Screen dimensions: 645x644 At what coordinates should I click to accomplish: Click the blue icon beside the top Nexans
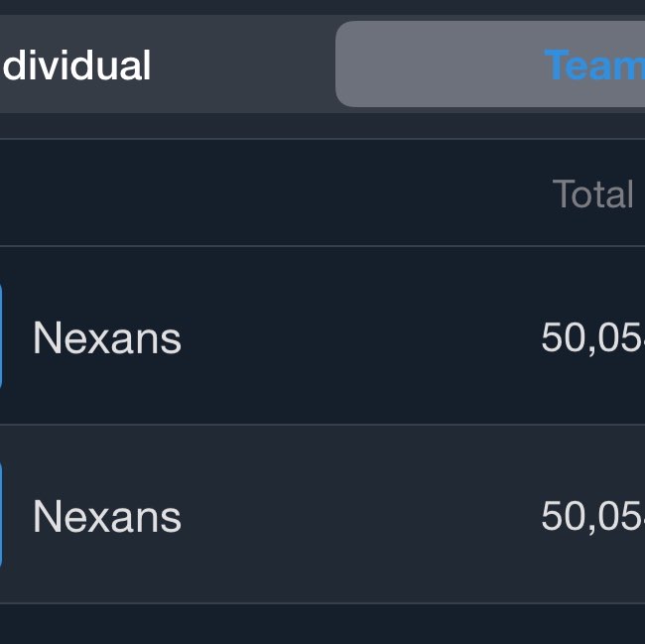pyautogui.click(x=1, y=335)
